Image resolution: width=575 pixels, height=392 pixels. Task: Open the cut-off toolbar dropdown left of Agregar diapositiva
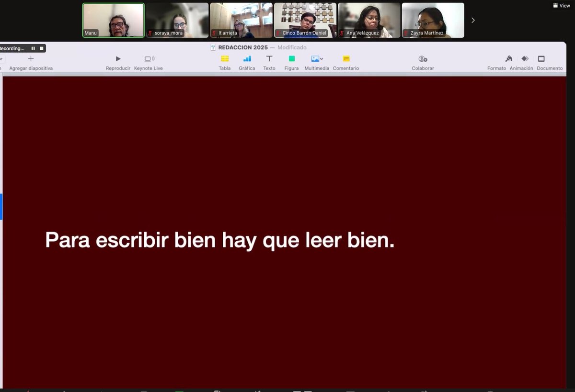pos(1,58)
